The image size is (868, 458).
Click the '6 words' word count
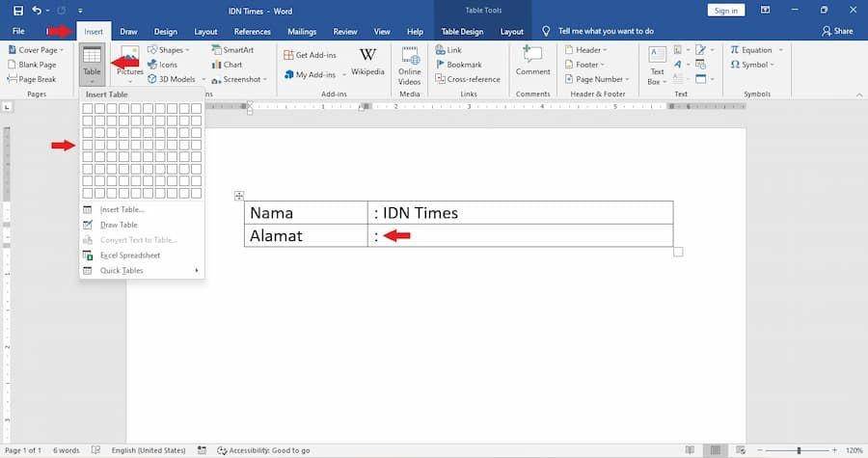pos(66,450)
